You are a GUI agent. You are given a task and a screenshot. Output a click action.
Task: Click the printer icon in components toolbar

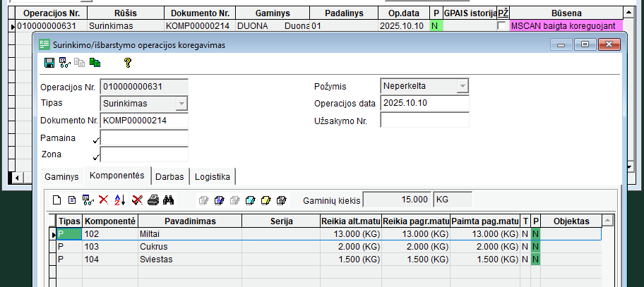click(153, 200)
